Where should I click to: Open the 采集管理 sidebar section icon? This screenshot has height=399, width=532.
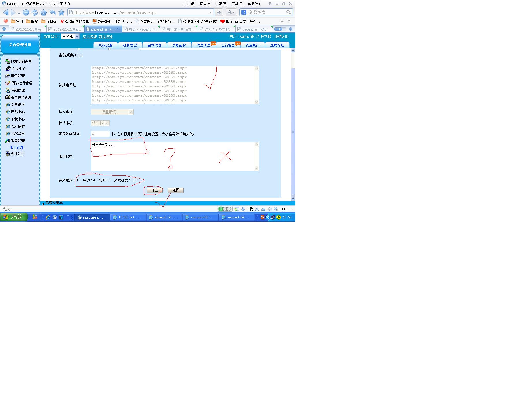coord(8,141)
